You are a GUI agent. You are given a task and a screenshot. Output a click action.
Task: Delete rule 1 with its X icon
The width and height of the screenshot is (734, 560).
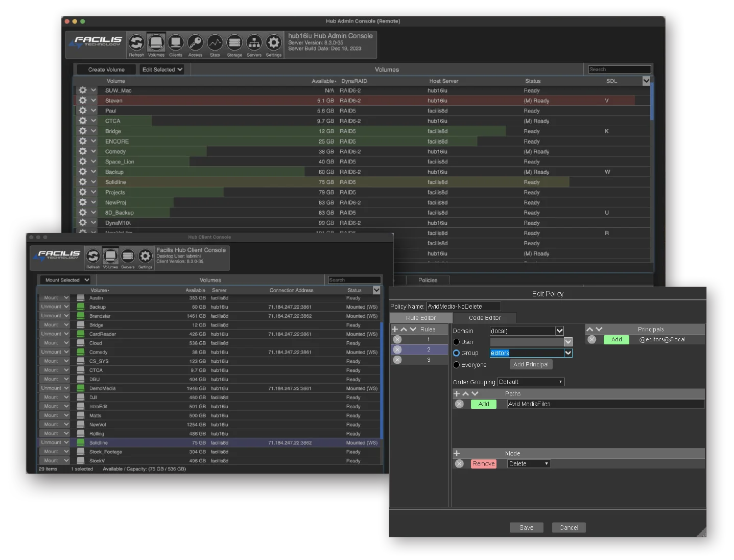click(397, 339)
